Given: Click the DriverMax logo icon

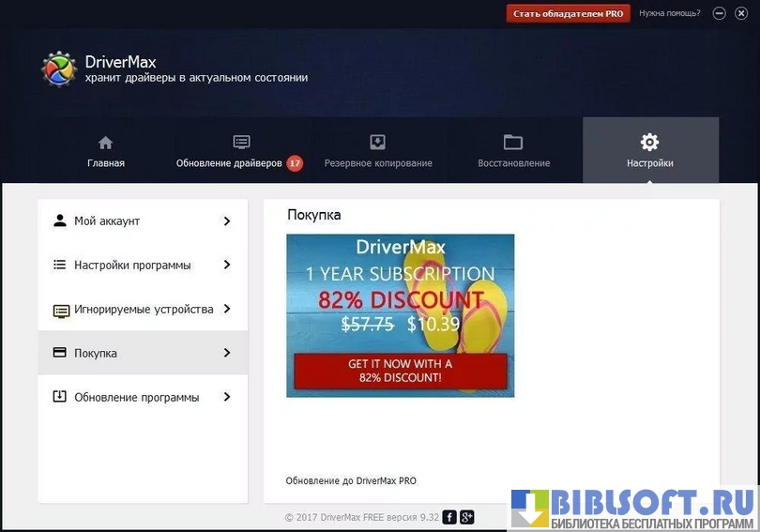Looking at the screenshot, I should (59, 69).
